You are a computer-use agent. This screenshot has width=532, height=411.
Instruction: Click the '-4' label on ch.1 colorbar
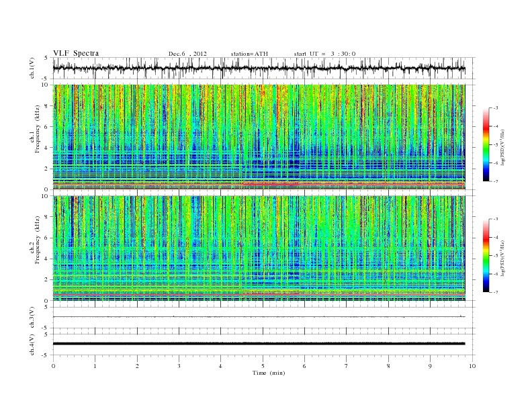(496, 126)
